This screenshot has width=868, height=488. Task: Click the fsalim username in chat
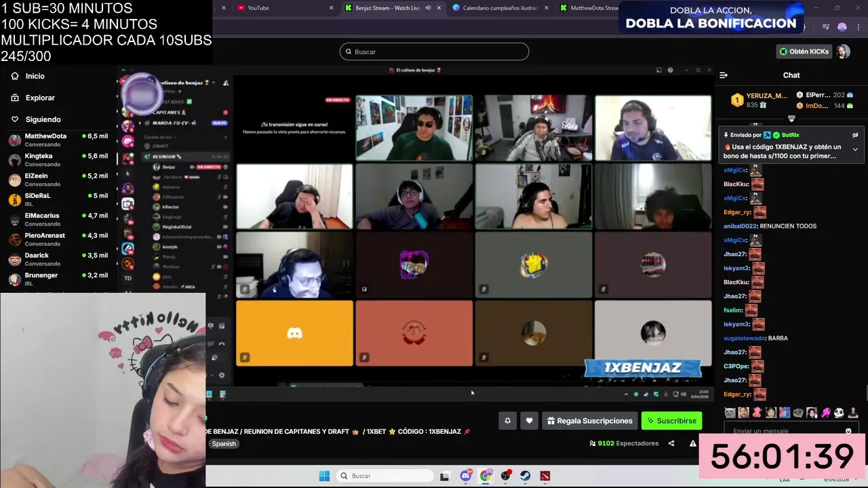pyautogui.click(x=732, y=310)
